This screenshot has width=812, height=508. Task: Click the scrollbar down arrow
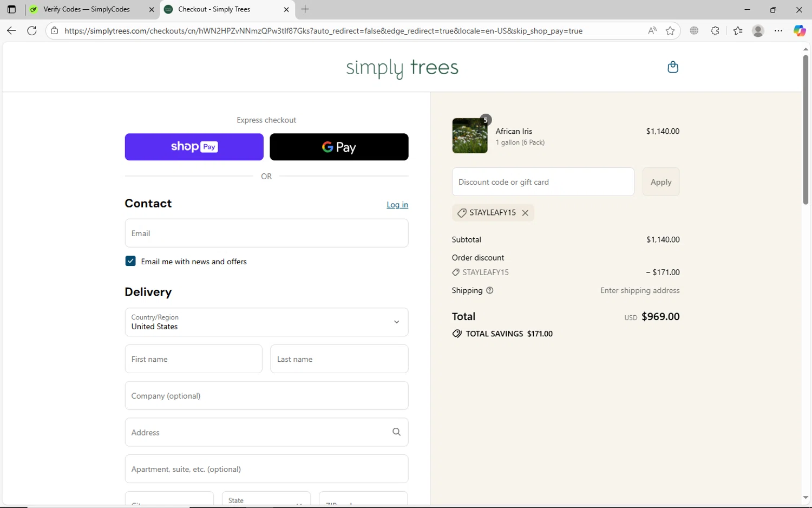(x=806, y=498)
